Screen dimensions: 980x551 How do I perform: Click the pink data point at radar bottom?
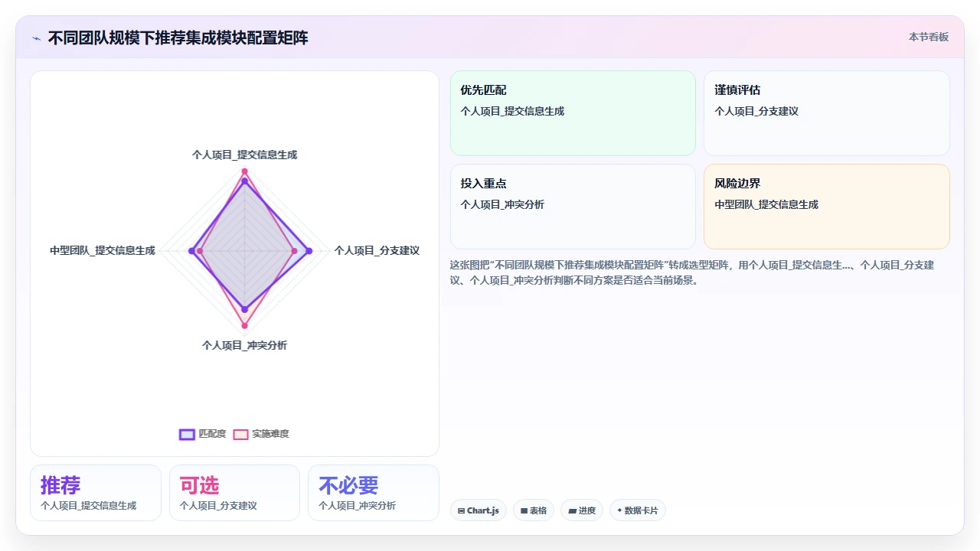pyautogui.click(x=244, y=327)
